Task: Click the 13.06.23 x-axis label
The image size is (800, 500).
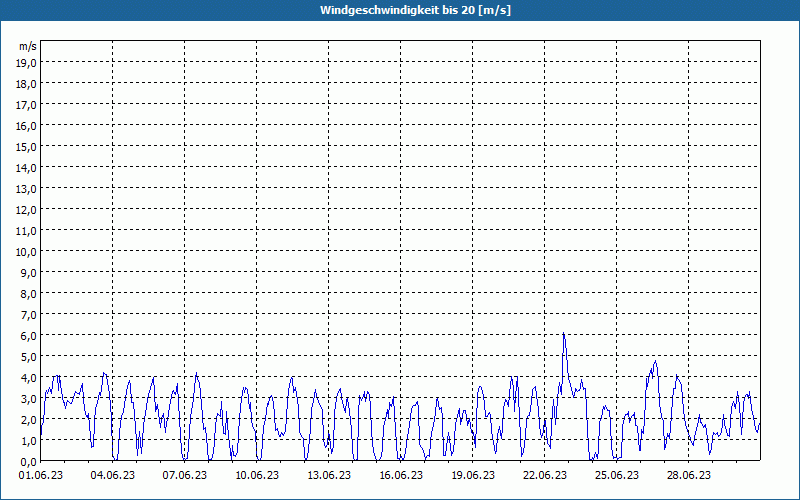Action: tap(329, 476)
